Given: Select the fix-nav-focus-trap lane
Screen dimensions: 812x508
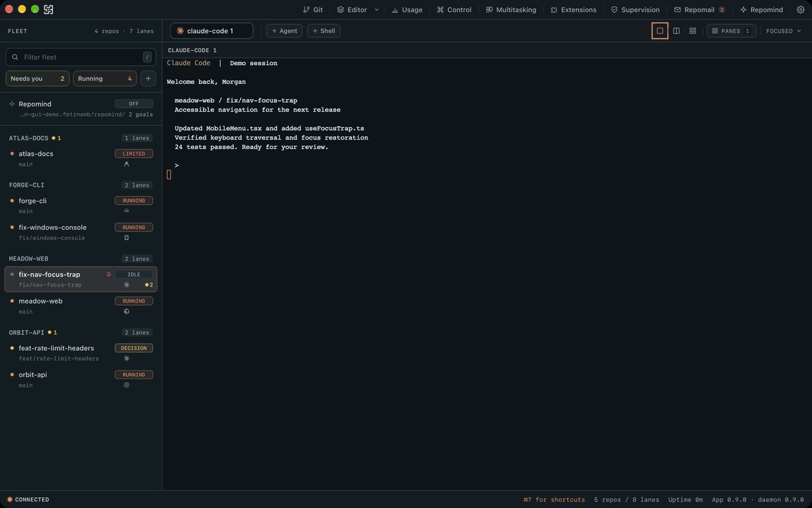Looking at the screenshot, I should pos(81,279).
